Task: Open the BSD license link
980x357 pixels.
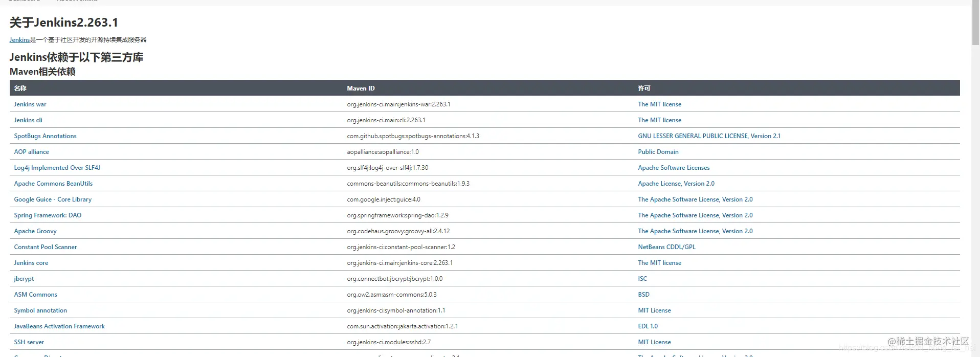Action: pos(643,295)
